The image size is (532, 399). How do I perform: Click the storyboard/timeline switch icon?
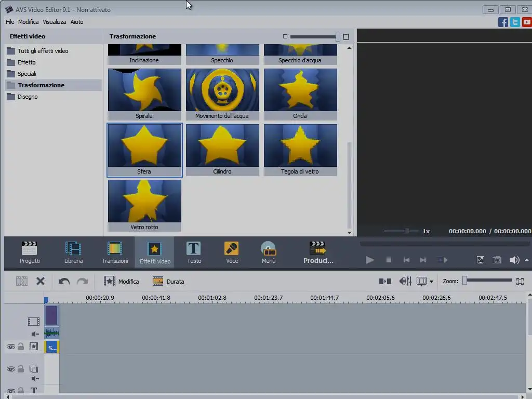click(385, 281)
